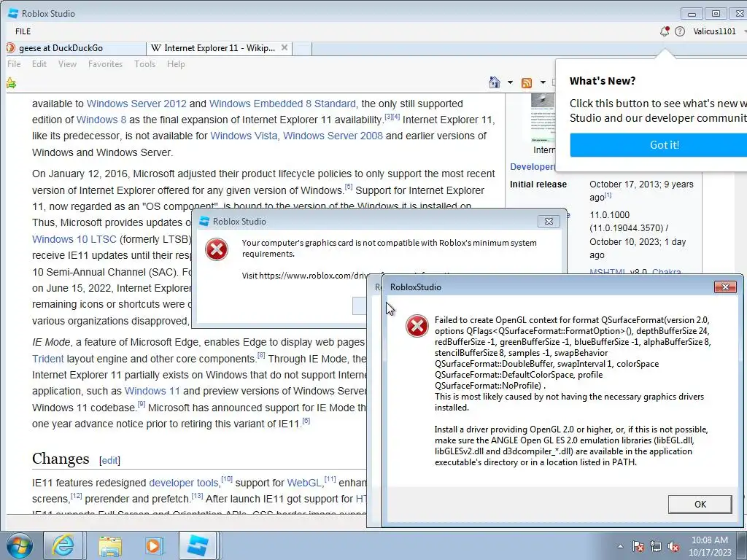Viewport: 747px width, 560px height.
Task: Open the browser Edit menu
Action: tap(39, 64)
